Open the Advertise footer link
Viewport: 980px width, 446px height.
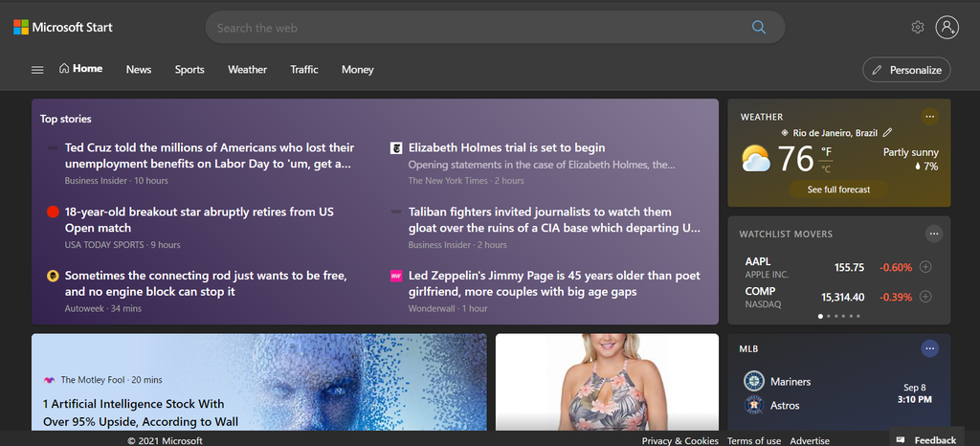(810, 440)
